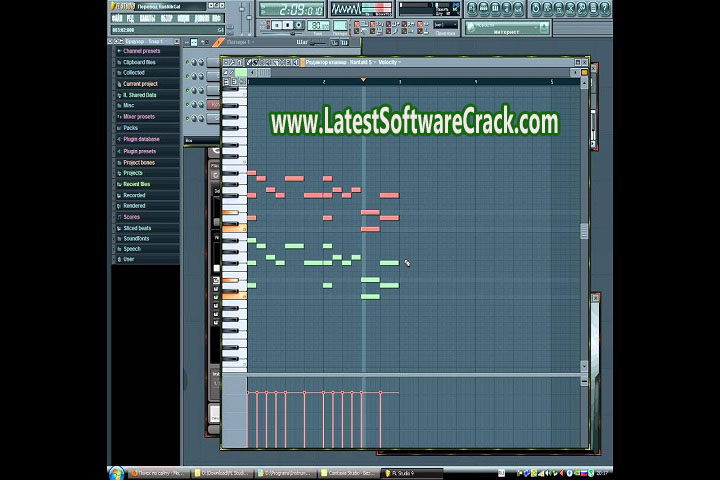This screenshot has width=720, height=480.
Task: Toggle the fifth channel's green mute LED
Action: point(187,118)
